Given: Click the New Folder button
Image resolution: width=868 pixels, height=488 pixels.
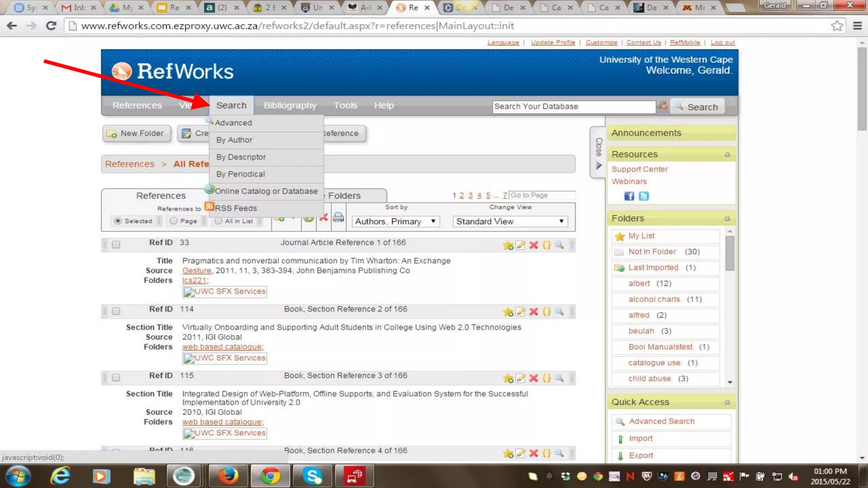Looking at the screenshot, I should click(x=136, y=133).
